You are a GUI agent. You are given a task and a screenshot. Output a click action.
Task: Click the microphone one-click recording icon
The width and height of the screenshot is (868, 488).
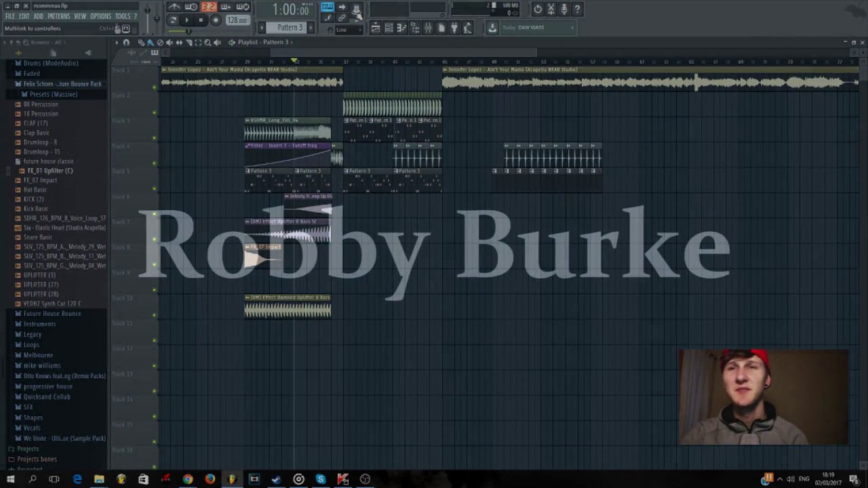[x=564, y=9]
